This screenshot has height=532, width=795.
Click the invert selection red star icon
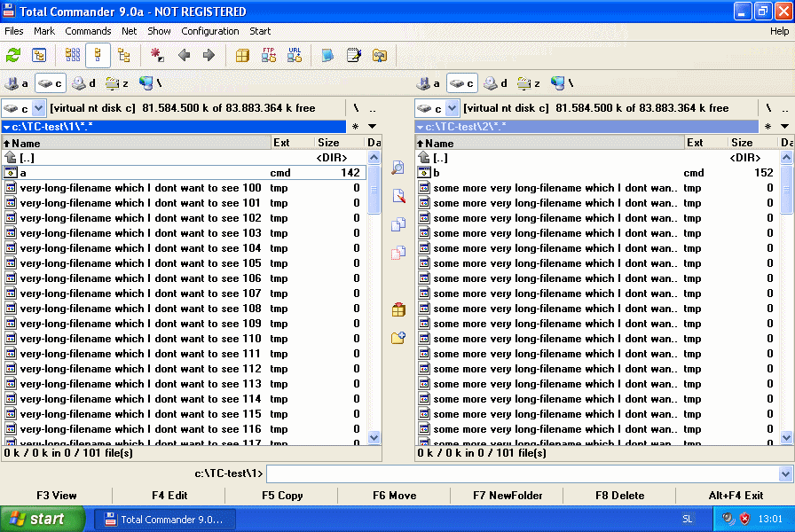157,55
